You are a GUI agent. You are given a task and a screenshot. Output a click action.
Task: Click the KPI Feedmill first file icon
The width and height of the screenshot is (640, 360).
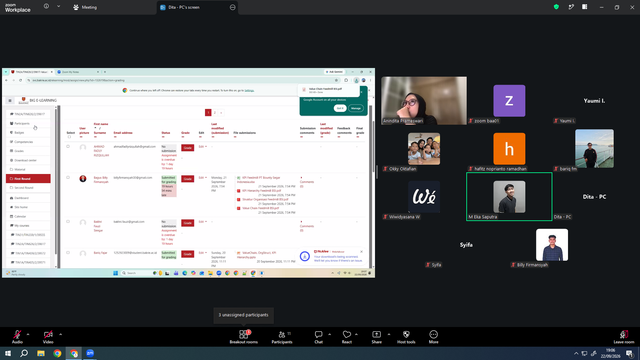point(239,178)
